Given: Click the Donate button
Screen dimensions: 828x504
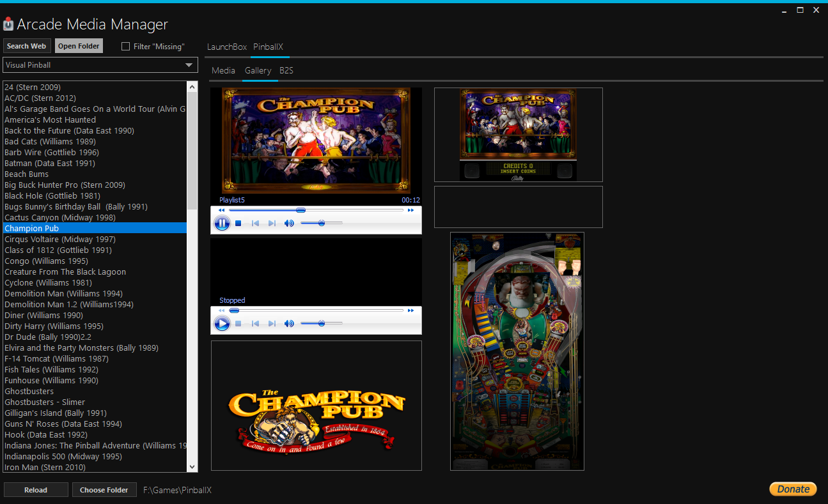Looking at the screenshot, I should pos(793,489).
